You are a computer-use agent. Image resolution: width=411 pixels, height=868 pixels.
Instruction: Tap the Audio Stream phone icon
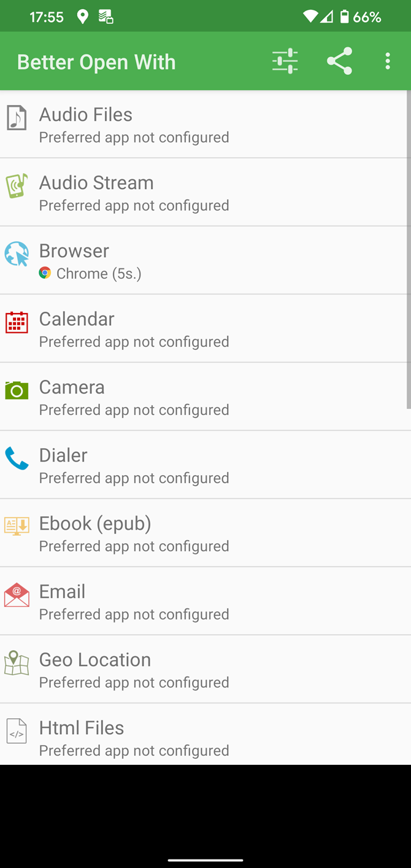coord(17,186)
